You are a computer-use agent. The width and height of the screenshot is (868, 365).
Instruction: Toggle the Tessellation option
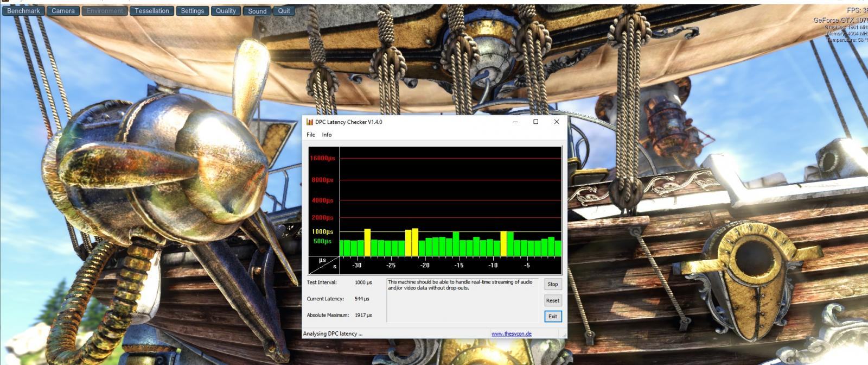click(152, 11)
